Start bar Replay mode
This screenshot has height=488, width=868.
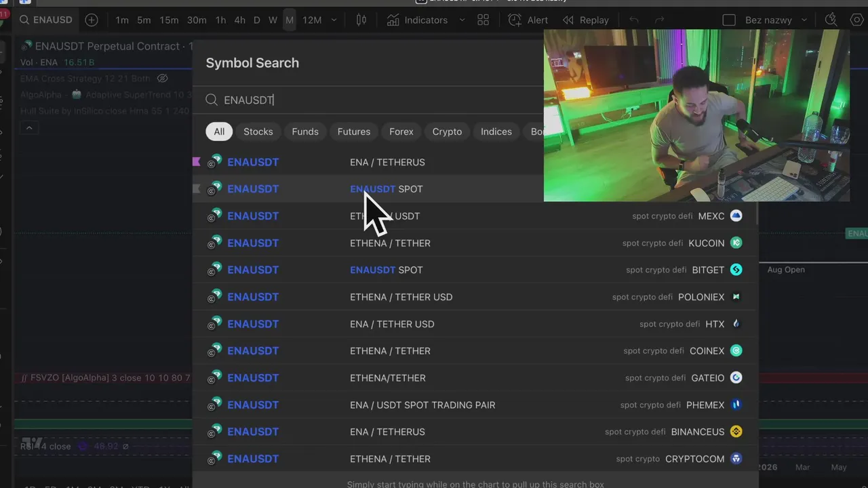pos(586,20)
